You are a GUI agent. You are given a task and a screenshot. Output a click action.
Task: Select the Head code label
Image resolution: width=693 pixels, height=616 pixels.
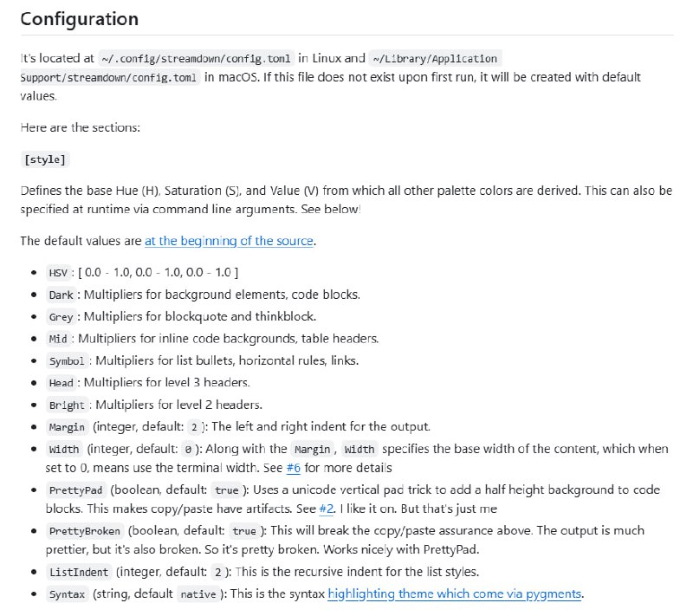(62, 383)
